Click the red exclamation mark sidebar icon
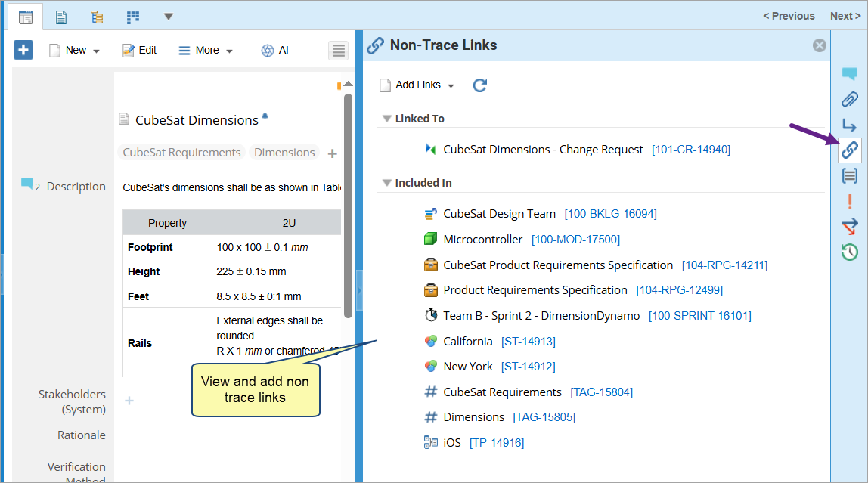The image size is (868, 483). pyautogui.click(x=850, y=201)
